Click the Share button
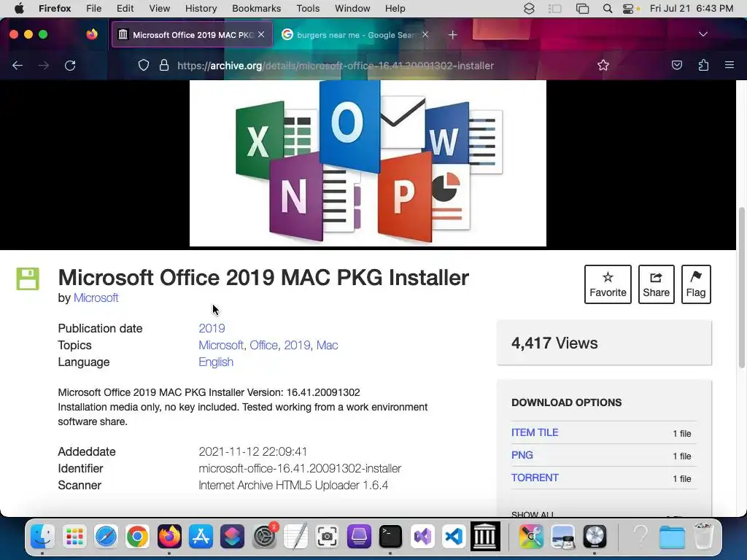Screen dimensions: 747x560 (x=656, y=284)
